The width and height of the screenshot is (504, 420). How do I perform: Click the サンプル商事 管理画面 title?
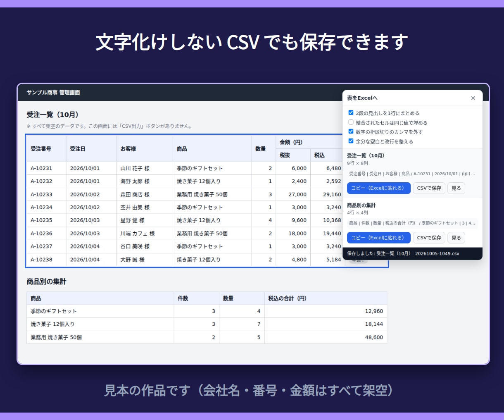point(53,93)
